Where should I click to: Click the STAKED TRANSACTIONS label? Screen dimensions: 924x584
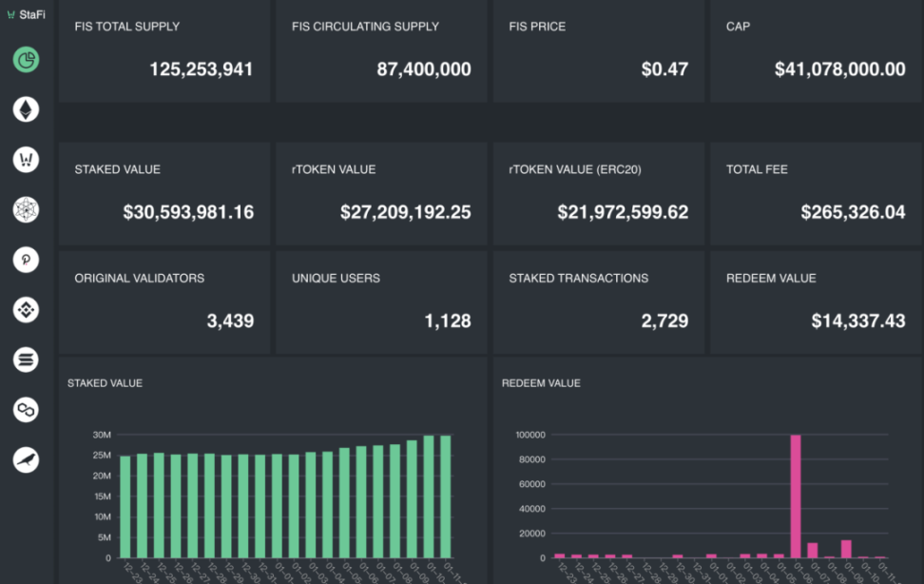coord(579,278)
